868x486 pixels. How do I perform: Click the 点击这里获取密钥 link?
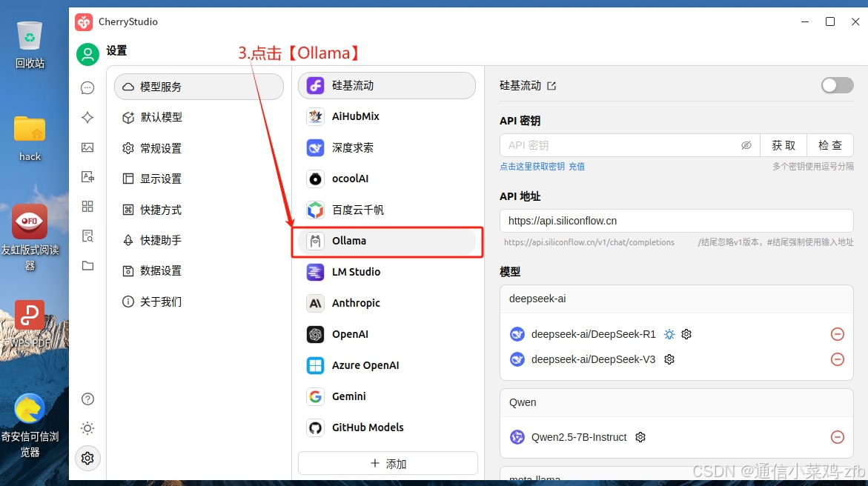(532, 167)
